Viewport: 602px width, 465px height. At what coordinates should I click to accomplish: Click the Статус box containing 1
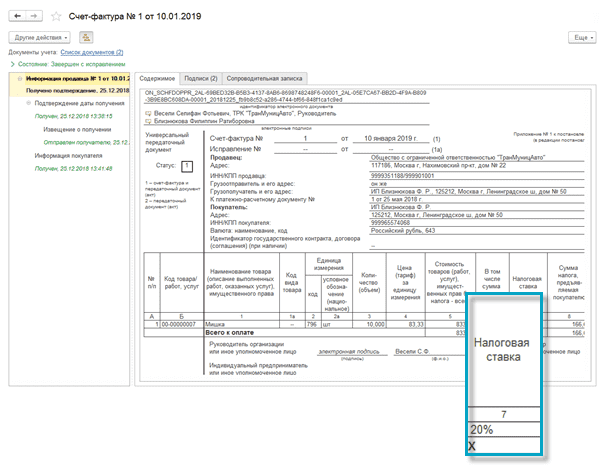tap(187, 166)
